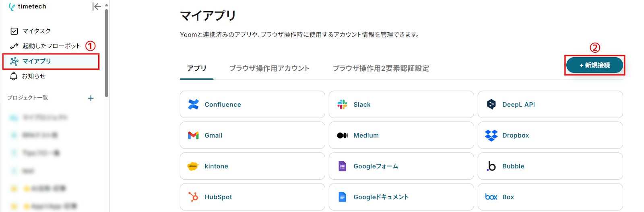The width and height of the screenshot is (644, 212).
Task: Switch to ブラウザ操作用アカウント tab
Action: click(x=269, y=68)
